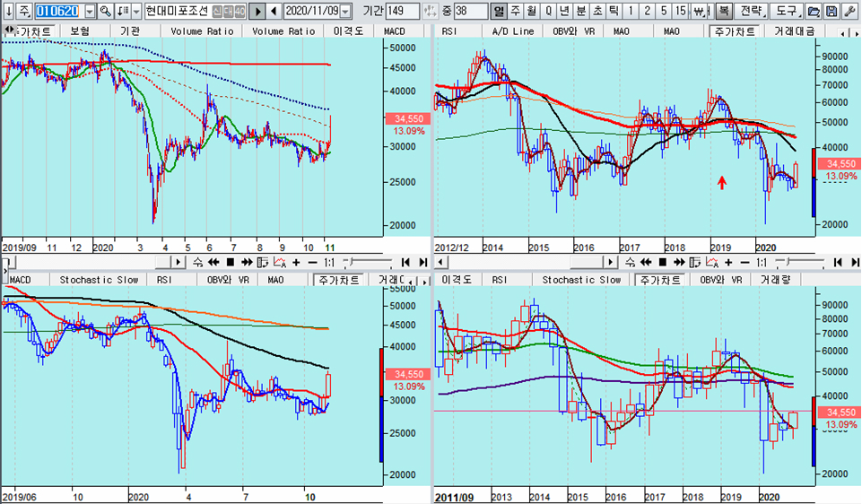862x504 pixels.
Task: Adjust the zoom slider under the top-left chart
Action: 367,262
